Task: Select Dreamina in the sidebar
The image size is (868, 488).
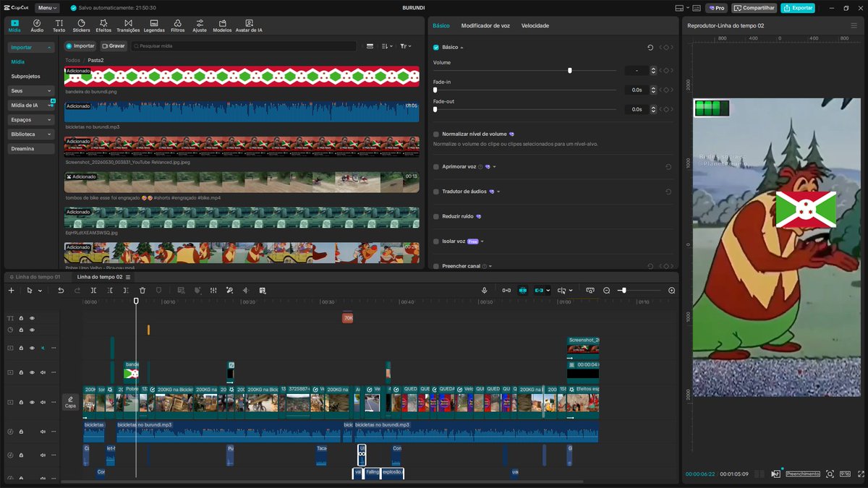Action: tap(31, 148)
